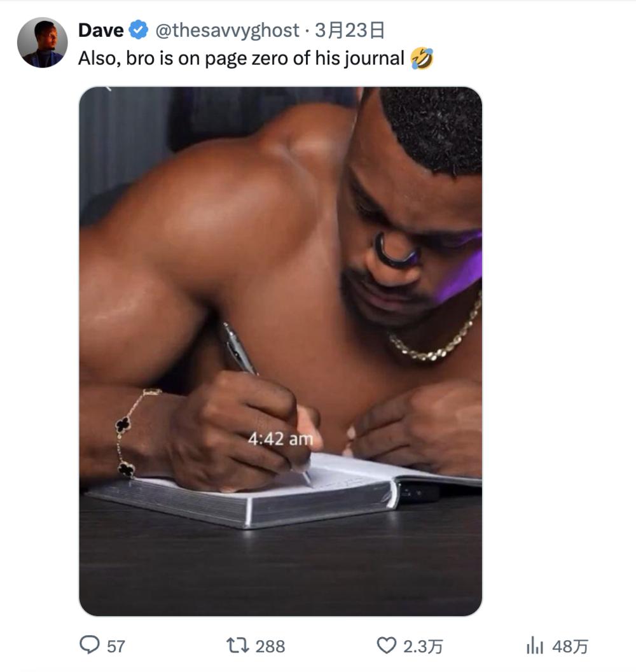Click the reply count 57
Screen dimensions: 636x672
pyautogui.click(x=116, y=647)
